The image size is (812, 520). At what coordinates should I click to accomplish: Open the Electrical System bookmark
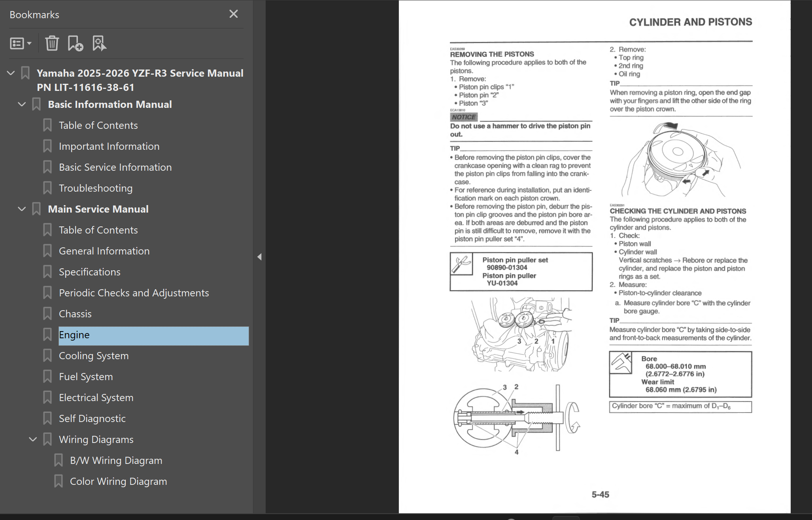click(96, 398)
